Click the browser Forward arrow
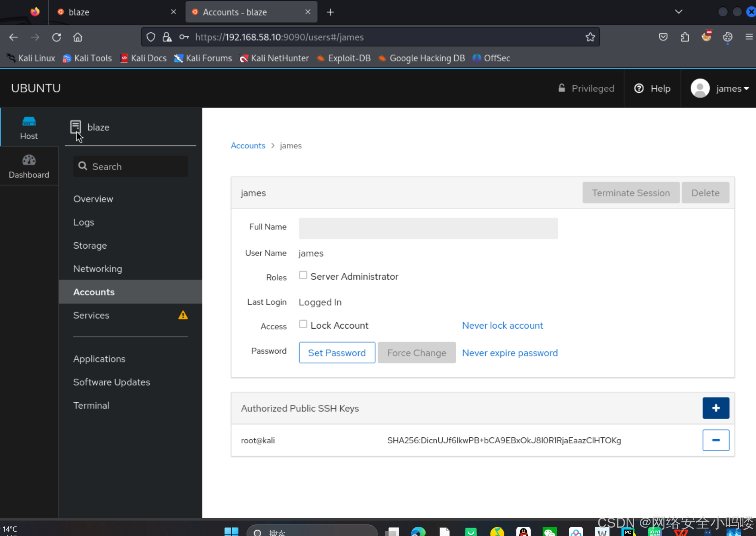 tap(35, 37)
